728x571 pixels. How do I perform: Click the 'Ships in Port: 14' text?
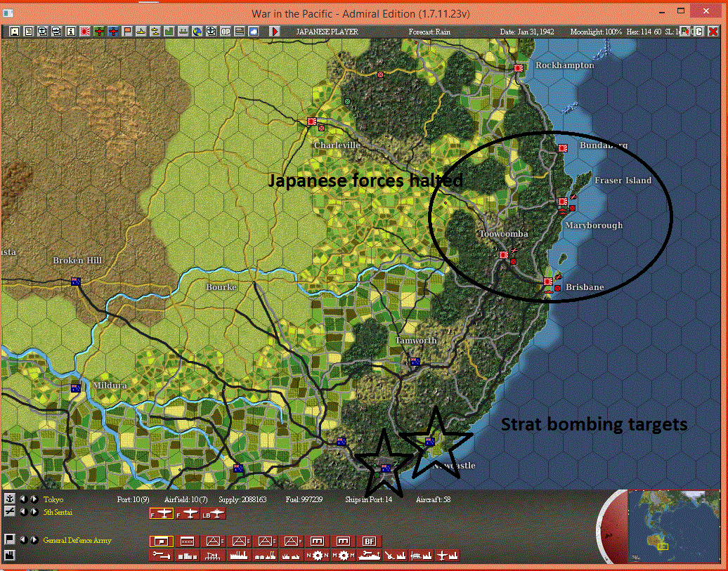tap(369, 499)
